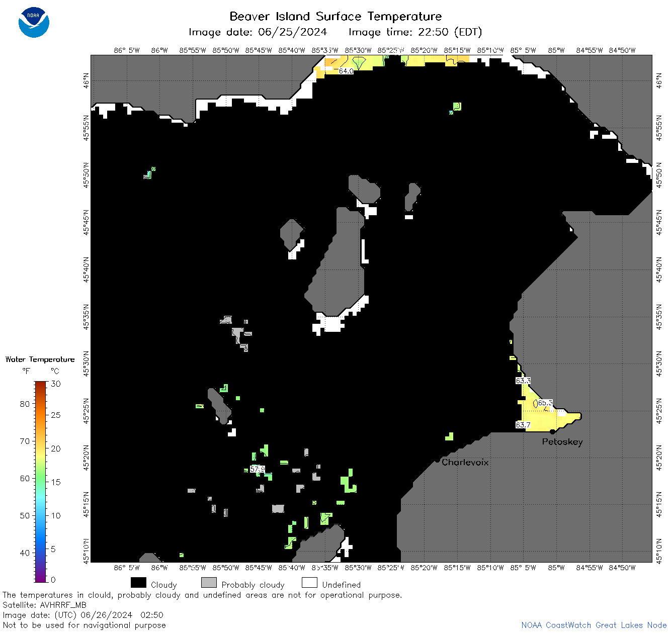Image resolution: width=672 pixels, height=633 pixels.
Task: Click the Probably cloudy legend label text
Action: 253,585
